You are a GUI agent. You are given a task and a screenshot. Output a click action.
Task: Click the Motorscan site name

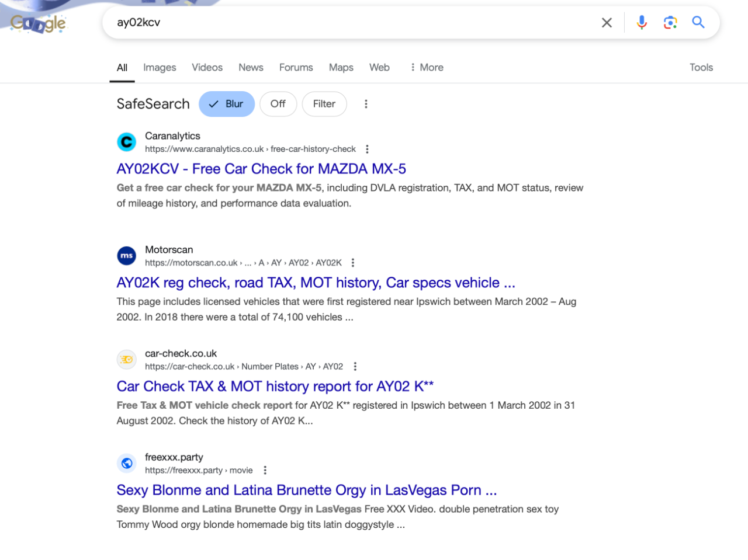(169, 250)
